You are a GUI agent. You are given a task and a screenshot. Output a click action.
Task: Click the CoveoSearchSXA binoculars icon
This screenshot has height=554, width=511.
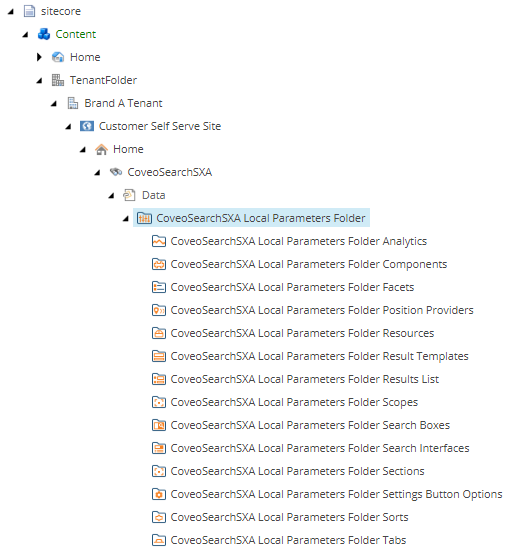coord(116,172)
